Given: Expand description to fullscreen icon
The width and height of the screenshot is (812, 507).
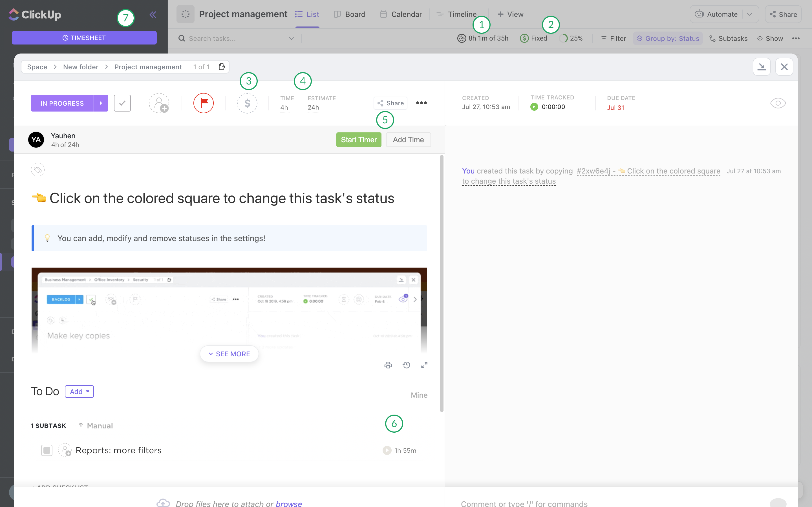Looking at the screenshot, I should tap(424, 365).
